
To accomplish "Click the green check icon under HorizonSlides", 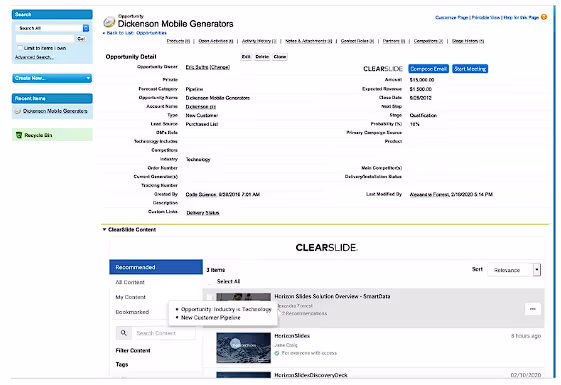I will [x=277, y=353].
